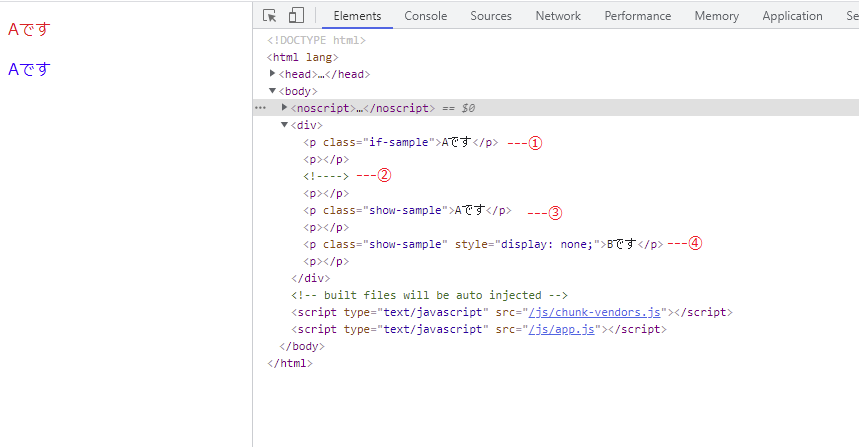
Task: Select the display: none show-sample row
Action: point(484,244)
